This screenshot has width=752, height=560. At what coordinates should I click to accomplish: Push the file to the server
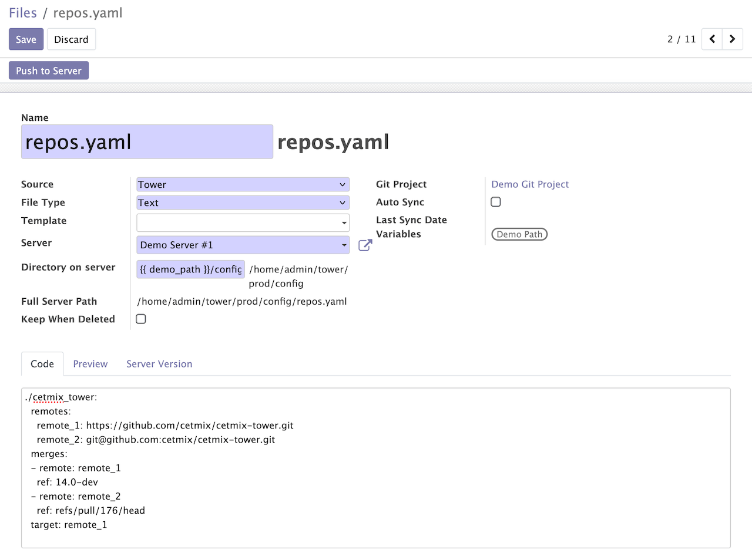coord(48,70)
